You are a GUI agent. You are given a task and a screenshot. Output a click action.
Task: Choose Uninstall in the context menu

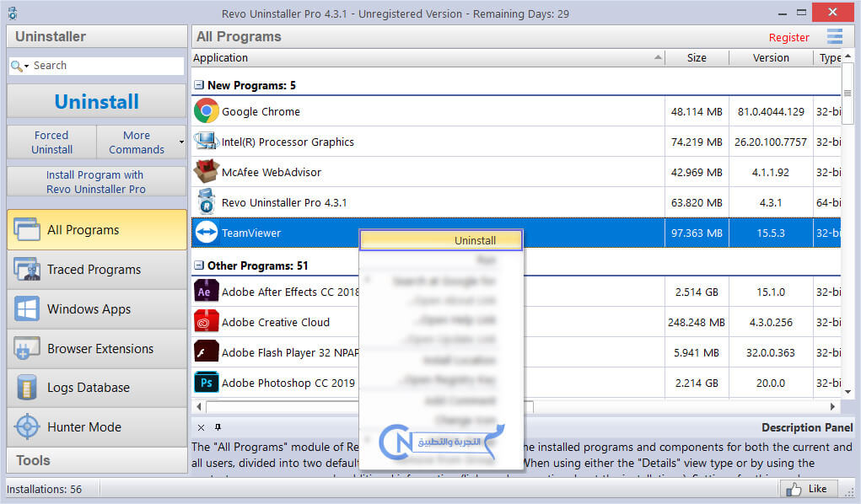click(441, 240)
